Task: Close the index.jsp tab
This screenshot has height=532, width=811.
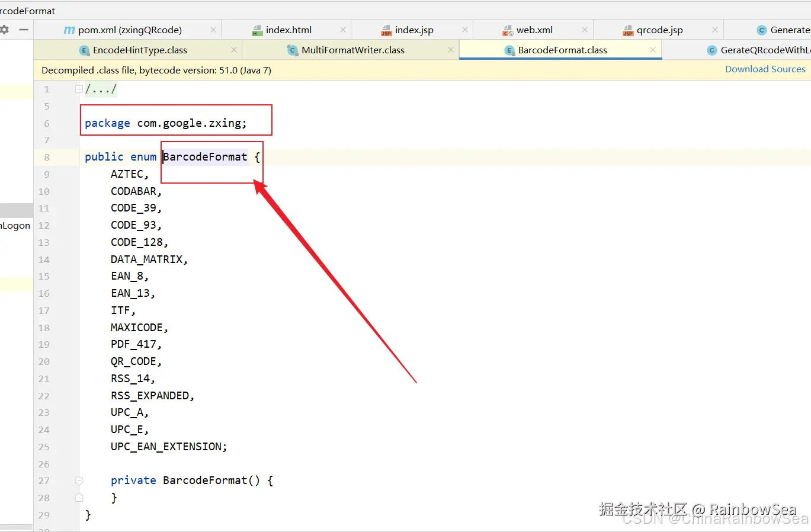Action: coord(465,30)
